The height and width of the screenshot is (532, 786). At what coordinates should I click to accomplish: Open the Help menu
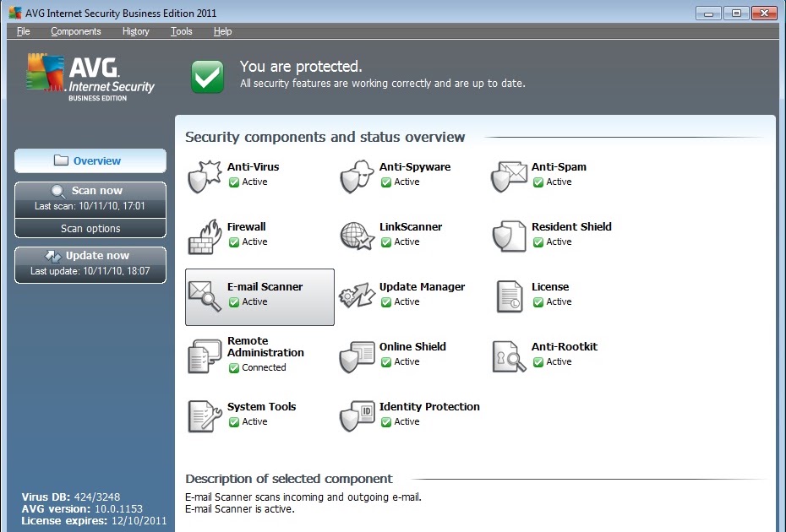pos(222,31)
